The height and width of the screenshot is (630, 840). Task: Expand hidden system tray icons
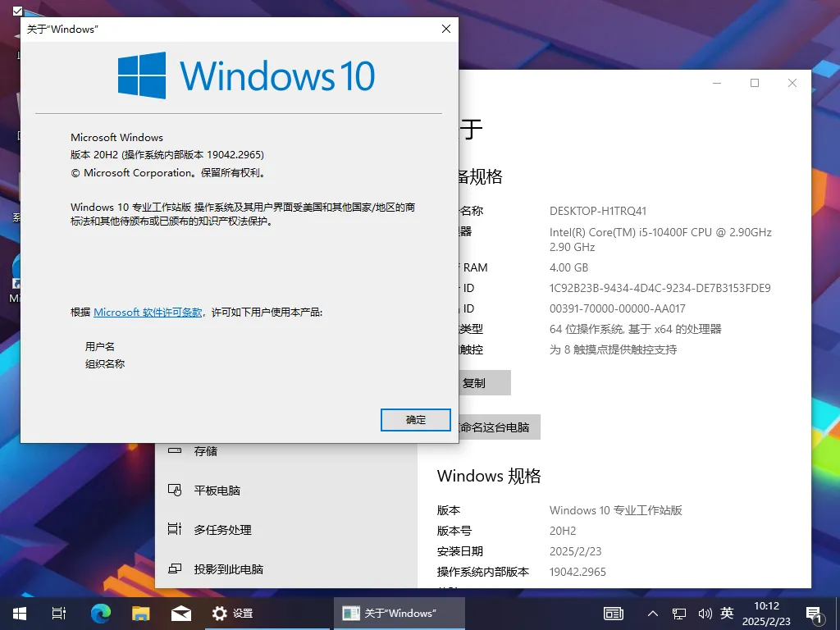[x=654, y=613]
